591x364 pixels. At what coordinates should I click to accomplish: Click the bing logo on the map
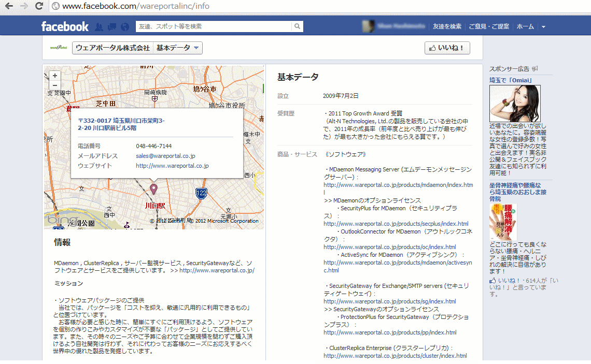tap(62, 219)
